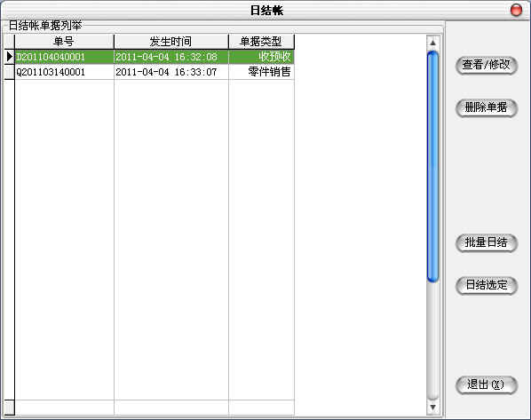Image resolution: width=531 pixels, height=420 pixels.
Task: Click the red close button in title bar
Action: click(516, 10)
